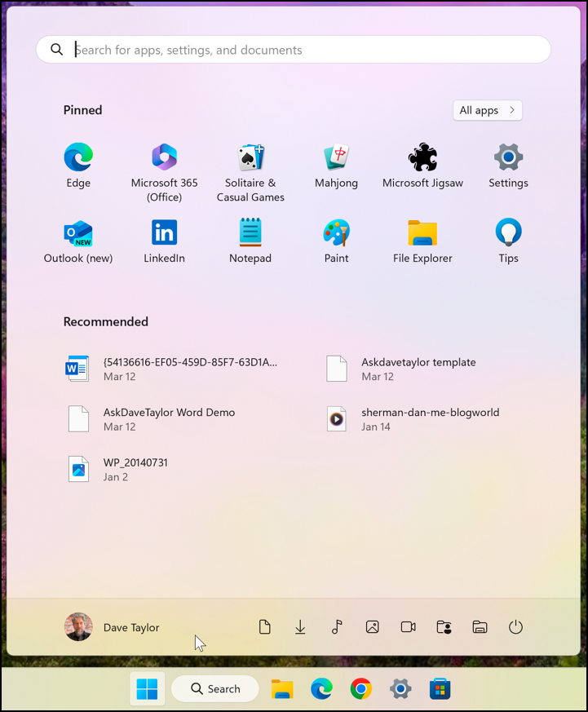Image resolution: width=588 pixels, height=712 pixels.
Task: Launch Google Chrome from taskbar
Action: click(361, 689)
